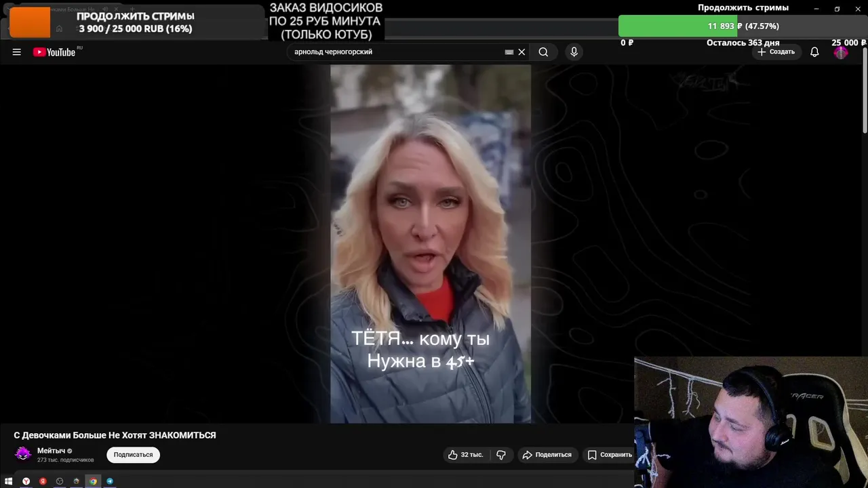Image resolution: width=868 pixels, height=488 pixels.
Task: Open the Создать create button
Action: coord(776,52)
